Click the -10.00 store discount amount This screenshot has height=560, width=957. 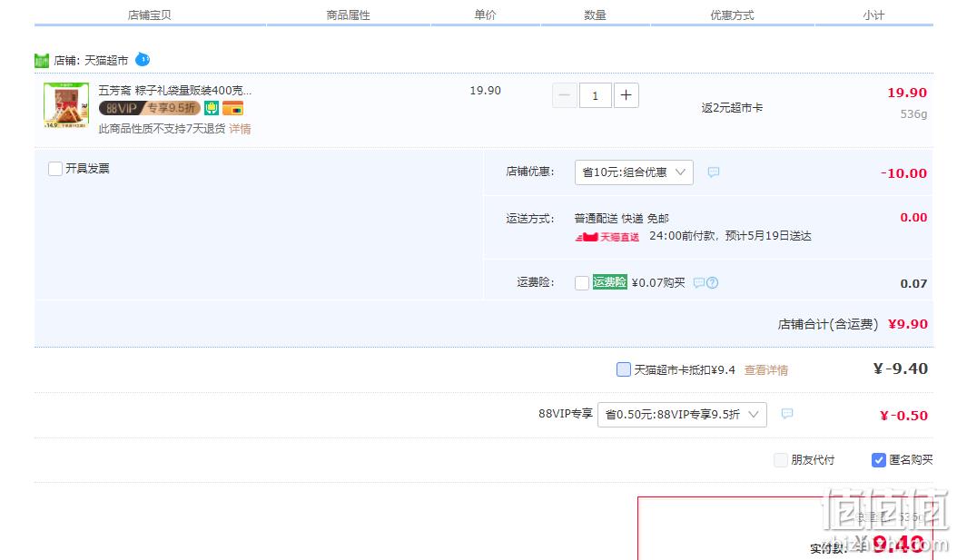904,173
